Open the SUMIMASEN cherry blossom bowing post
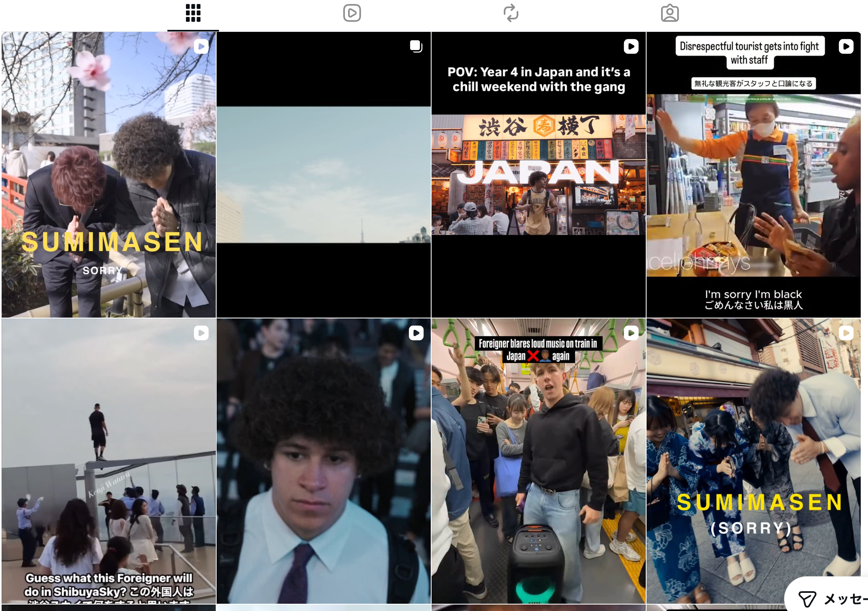The height and width of the screenshot is (611, 868). point(109,175)
